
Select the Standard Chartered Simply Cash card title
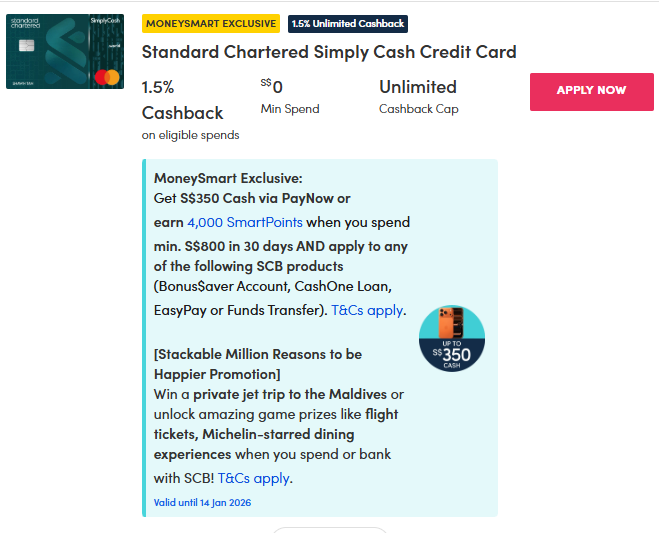point(329,52)
